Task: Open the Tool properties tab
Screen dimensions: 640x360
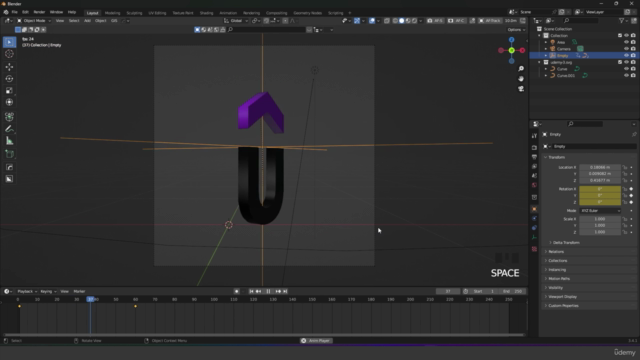Action: [534, 136]
